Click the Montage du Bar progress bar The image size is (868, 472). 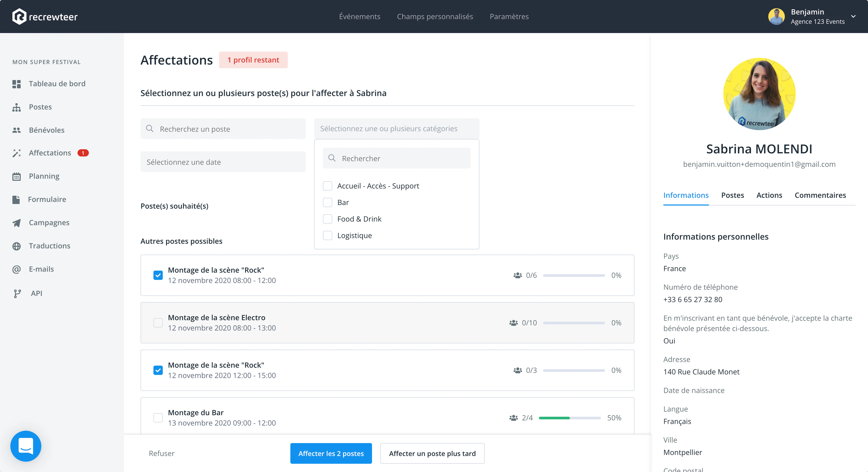pyautogui.click(x=569, y=418)
